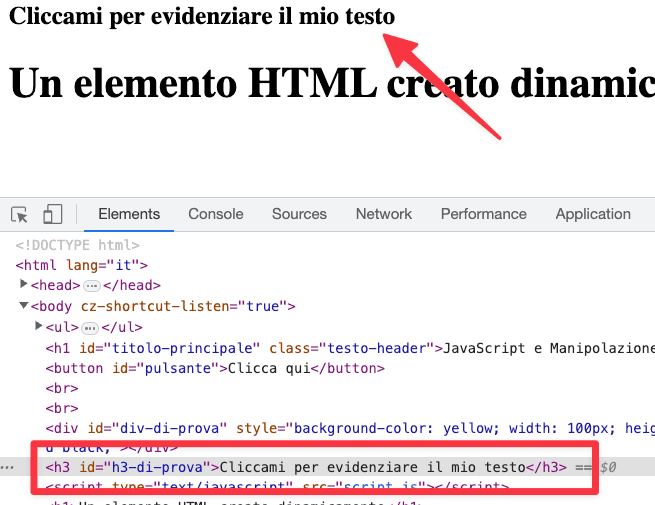This screenshot has height=505, width=655.
Task: Click the 'Clicca qui' text in button node
Action: pyautogui.click(x=269, y=368)
